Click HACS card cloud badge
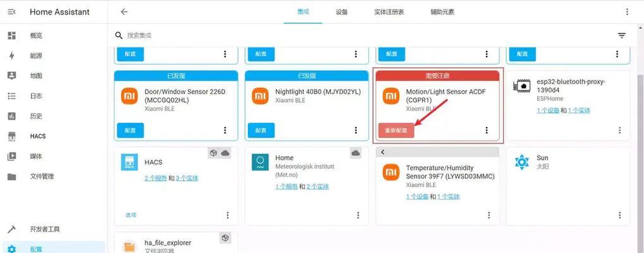 tap(225, 153)
